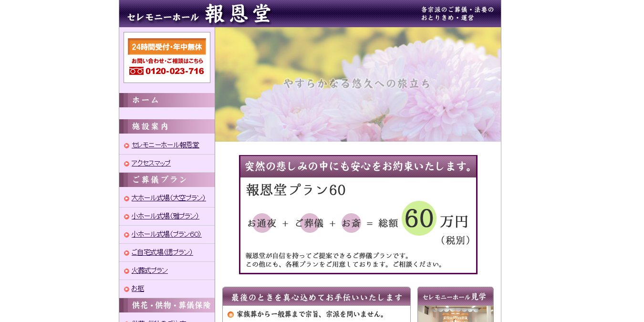The height and width of the screenshot is (322, 644).
Task: Click the sentence 報恩堂が自信を持ってご提案できるご葬儀プランです。
Action: coord(328,256)
